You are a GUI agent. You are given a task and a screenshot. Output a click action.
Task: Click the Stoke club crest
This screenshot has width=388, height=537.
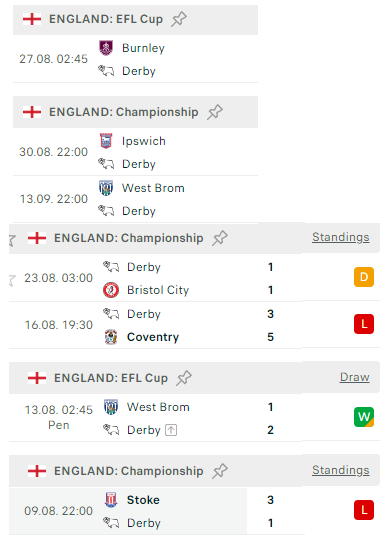pos(111,500)
